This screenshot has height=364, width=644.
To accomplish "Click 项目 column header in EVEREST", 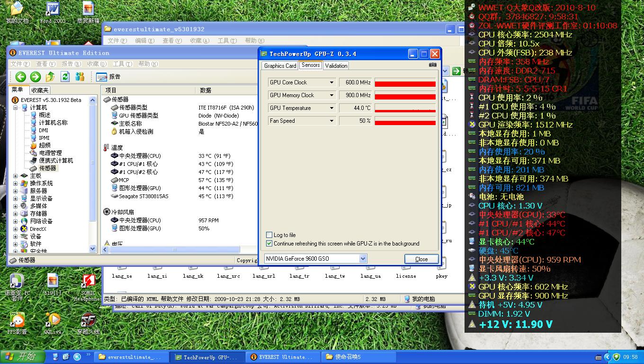I will [x=149, y=90].
